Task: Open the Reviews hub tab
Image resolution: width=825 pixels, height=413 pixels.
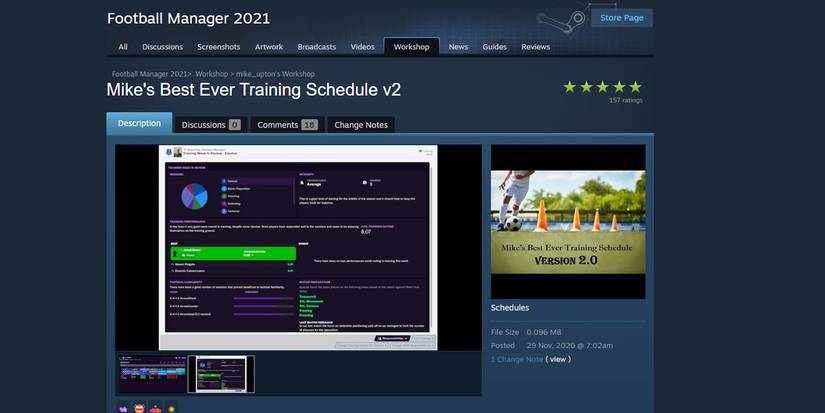Action: [535, 47]
